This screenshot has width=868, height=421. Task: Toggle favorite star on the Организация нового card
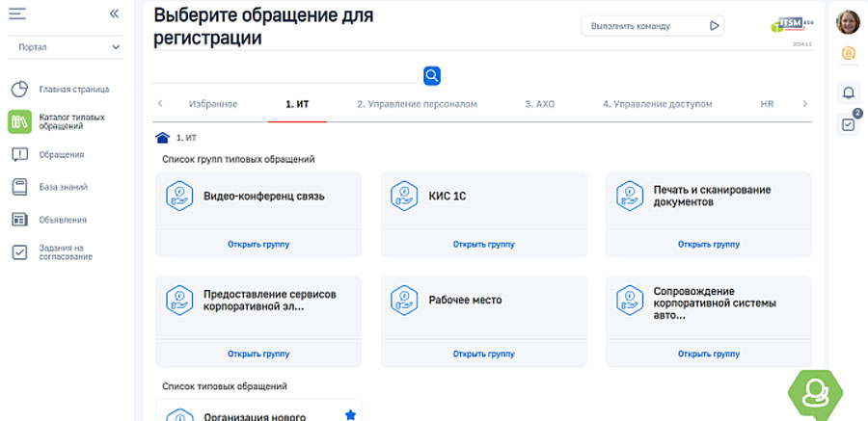(x=350, y=414)
